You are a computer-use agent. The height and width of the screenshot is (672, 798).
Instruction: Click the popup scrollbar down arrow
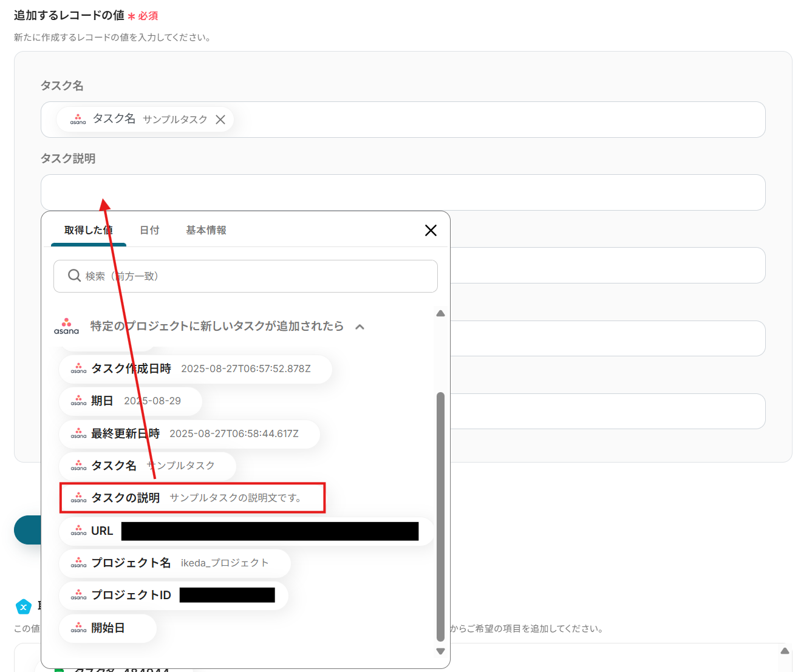441,651
